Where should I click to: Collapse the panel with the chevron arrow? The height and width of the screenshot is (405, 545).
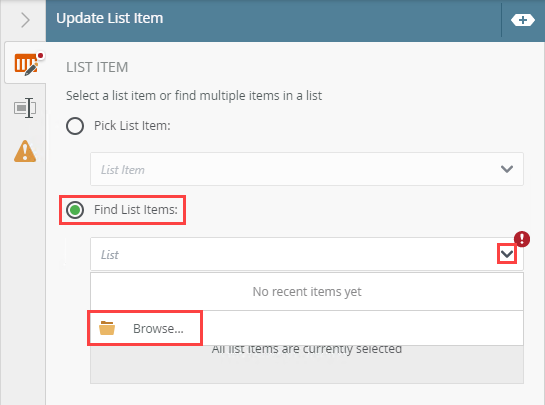(x=25, y=20)
